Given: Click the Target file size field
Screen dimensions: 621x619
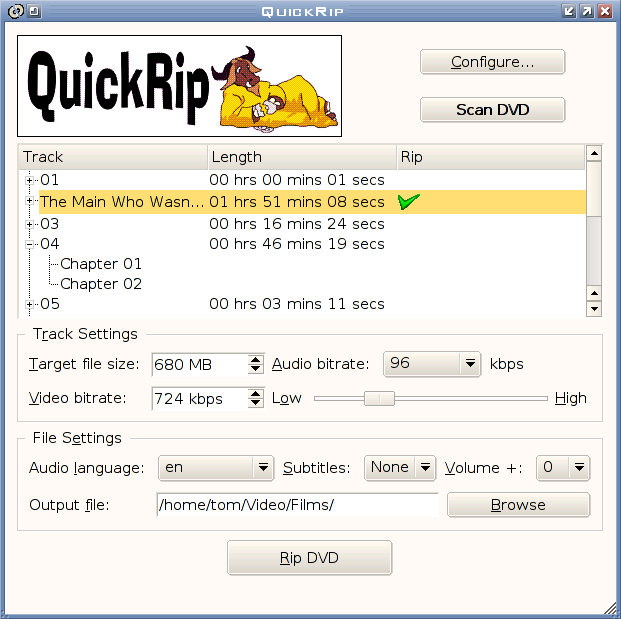Looking at the screenshot, I should click(x=200, y=364).
